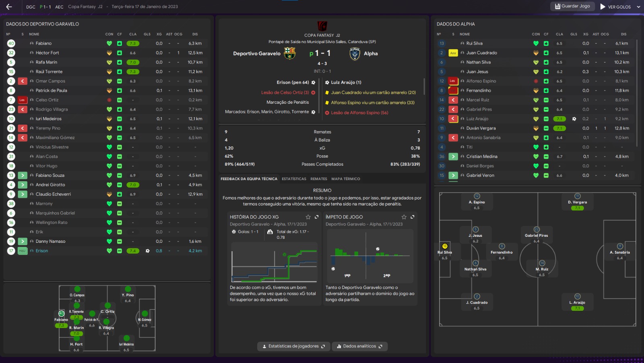Open the Mapa Térmico tab
The width and height of the screenshot is (644, 363).
(345, 179)
